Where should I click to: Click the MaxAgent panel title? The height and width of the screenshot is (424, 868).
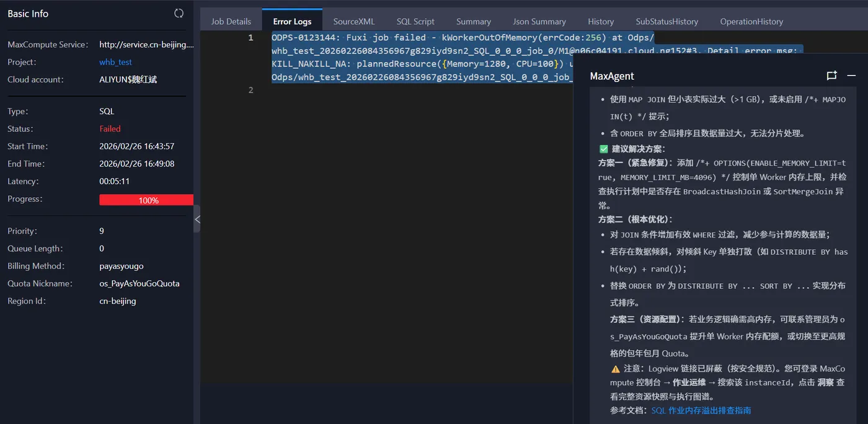pyautogui.click(x=612, y=76)
